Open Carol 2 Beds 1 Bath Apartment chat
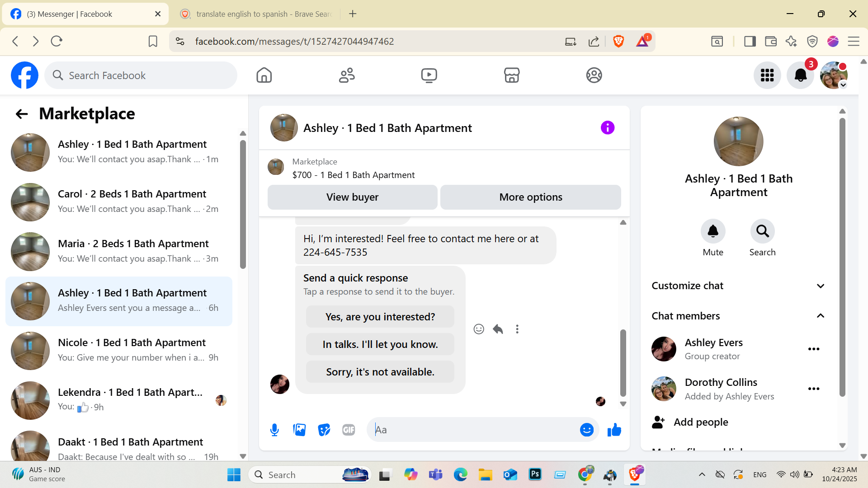This screenshot has height=488, width=868. [x=119, y=202]
